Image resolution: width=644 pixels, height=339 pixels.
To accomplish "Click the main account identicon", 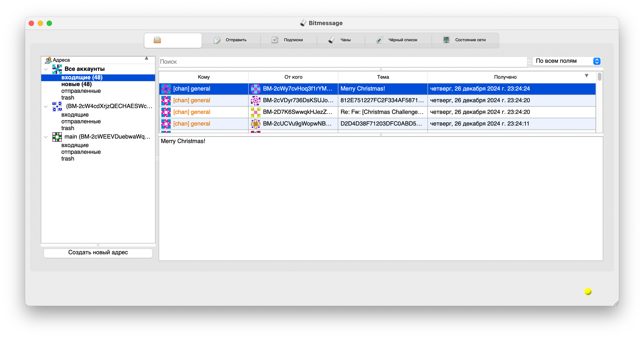I will pos(57,137).
